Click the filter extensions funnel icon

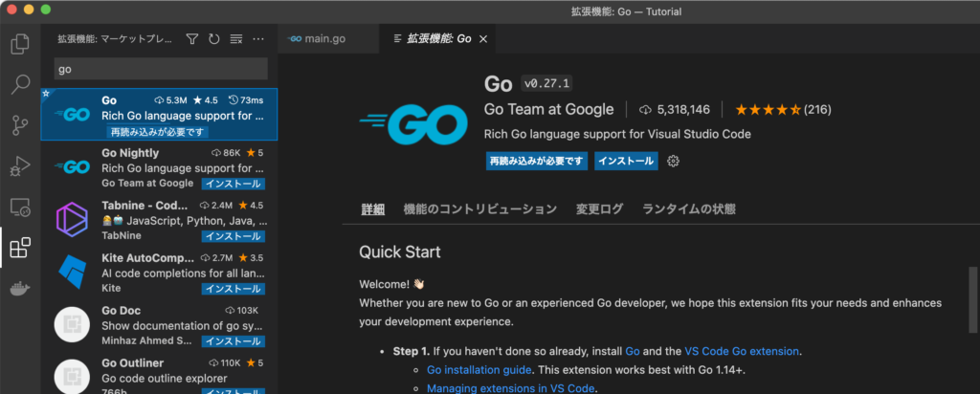click(192, 39)
